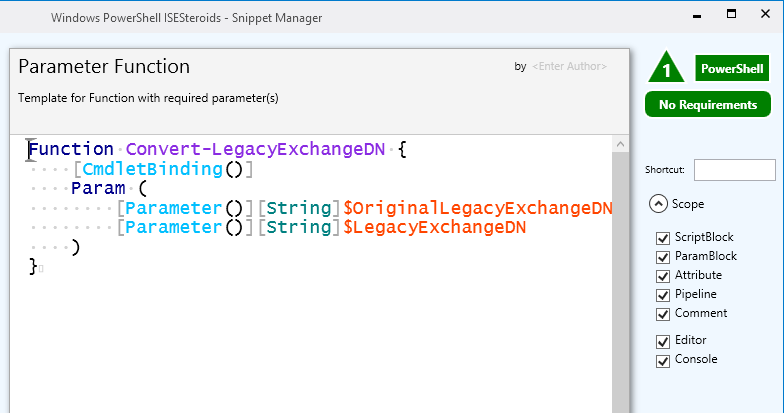The image size is (784, 413).
Task: Collapse the Scope section chevron
Action: tap(658, 204)
